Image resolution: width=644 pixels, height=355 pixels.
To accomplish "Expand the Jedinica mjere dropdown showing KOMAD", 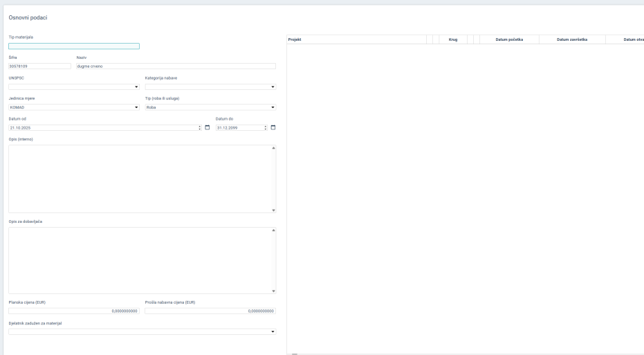I will 136,107.
